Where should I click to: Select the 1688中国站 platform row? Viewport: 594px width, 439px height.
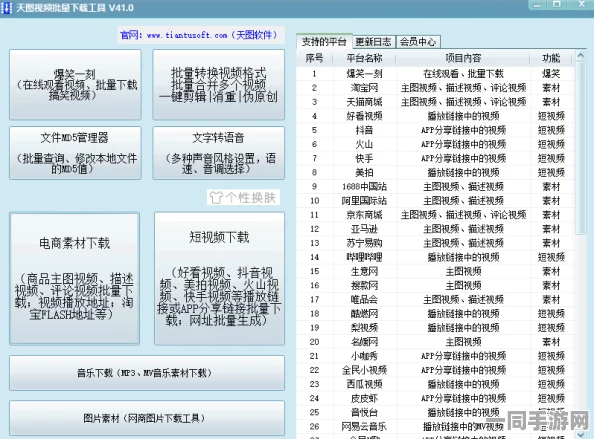[435, 186]
